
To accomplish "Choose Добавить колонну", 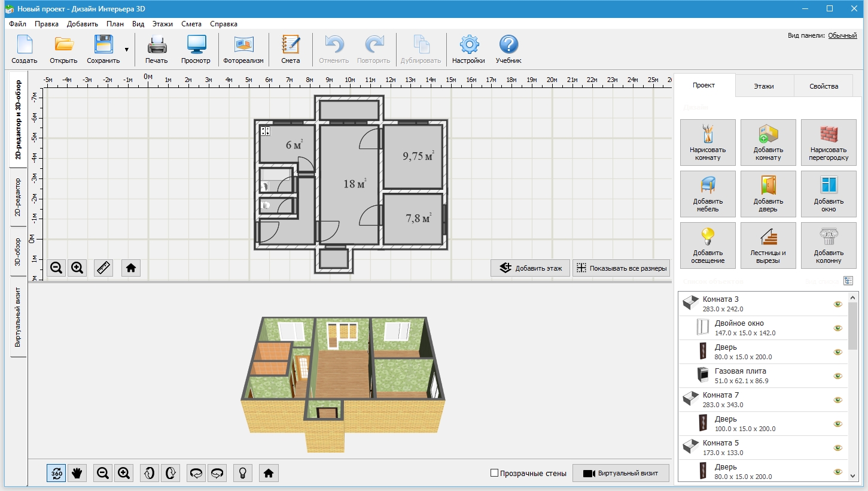I will click(x=829, y=245).
